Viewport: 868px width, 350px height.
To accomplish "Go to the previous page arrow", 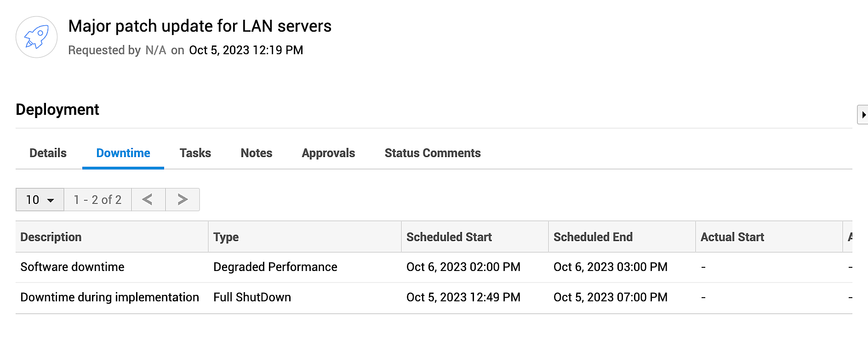I will (148, 199).
